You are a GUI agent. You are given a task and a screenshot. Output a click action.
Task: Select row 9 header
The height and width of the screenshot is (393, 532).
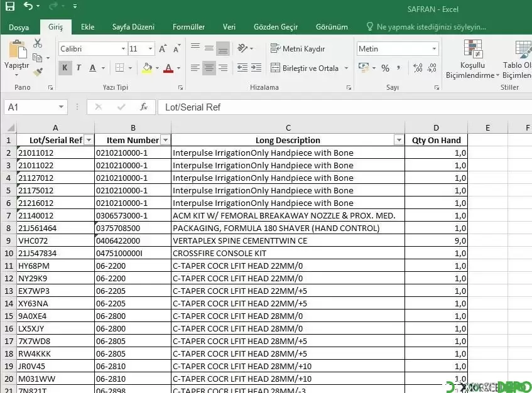[9, 240]
